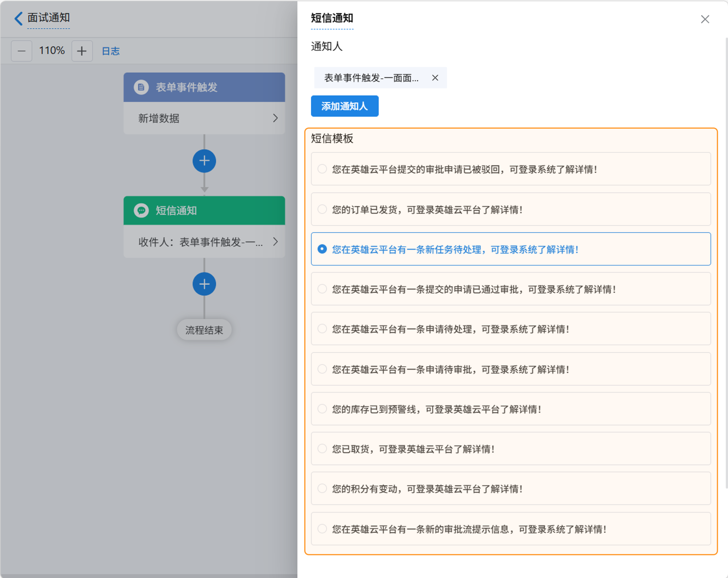Click the 110% zoom level display
The image size is (728, 578).
tap(52, 51)
